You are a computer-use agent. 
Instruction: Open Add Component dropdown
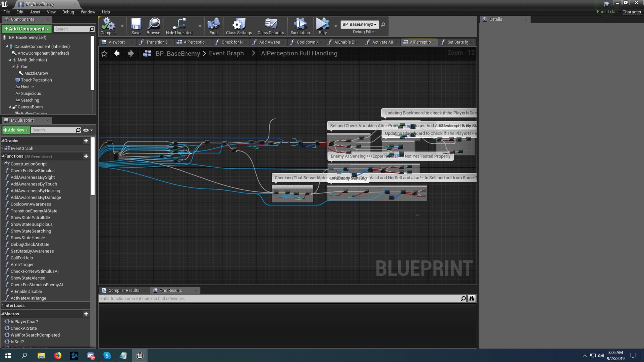tap(26, 29)
